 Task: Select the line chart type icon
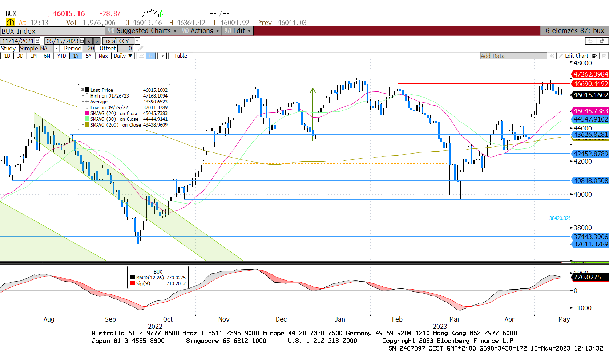pos(141,56)
